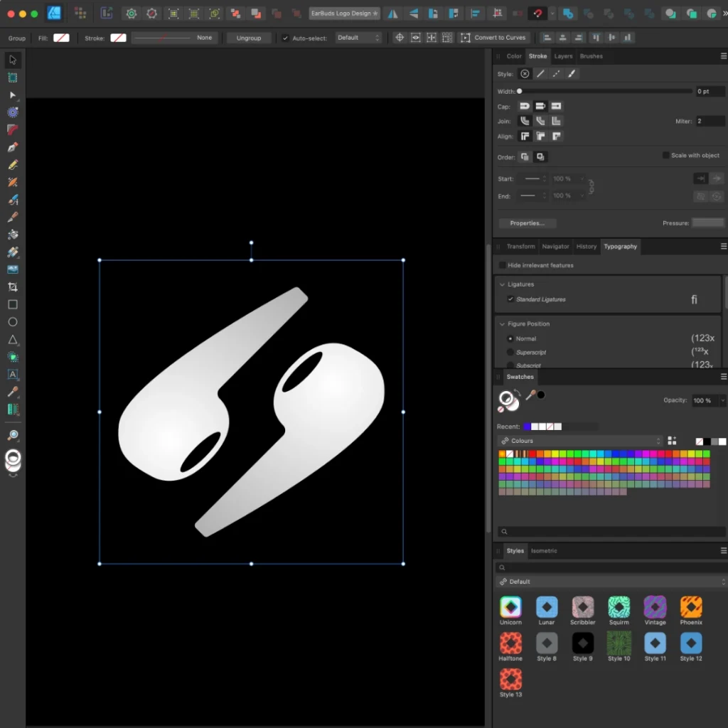
Task: Select the Ellipse shape tool
Action: coord(12,322)
